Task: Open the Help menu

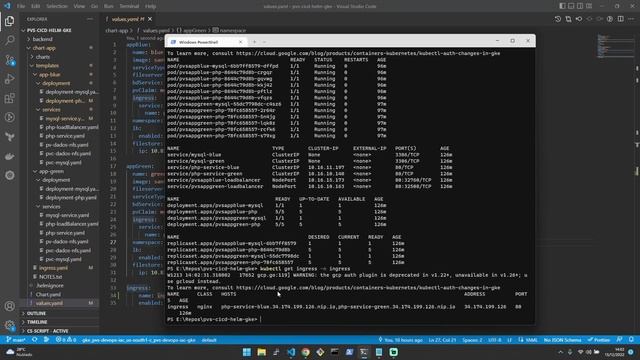Action: coord(150,6)
